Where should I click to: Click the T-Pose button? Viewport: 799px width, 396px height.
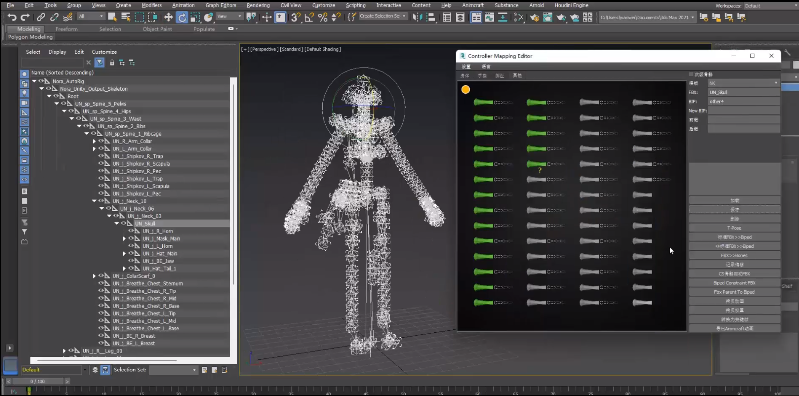click(734, 228)
